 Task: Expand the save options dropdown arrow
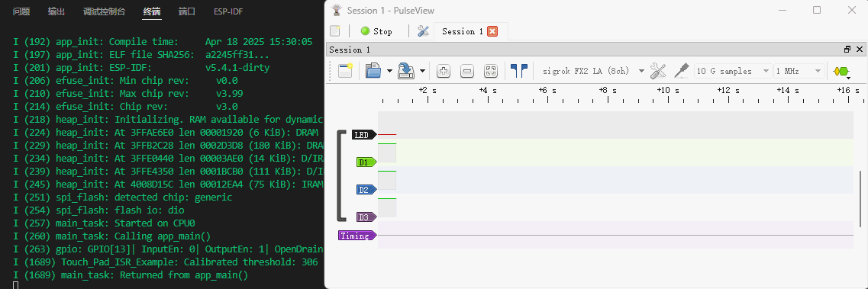(x=423, y=71)
